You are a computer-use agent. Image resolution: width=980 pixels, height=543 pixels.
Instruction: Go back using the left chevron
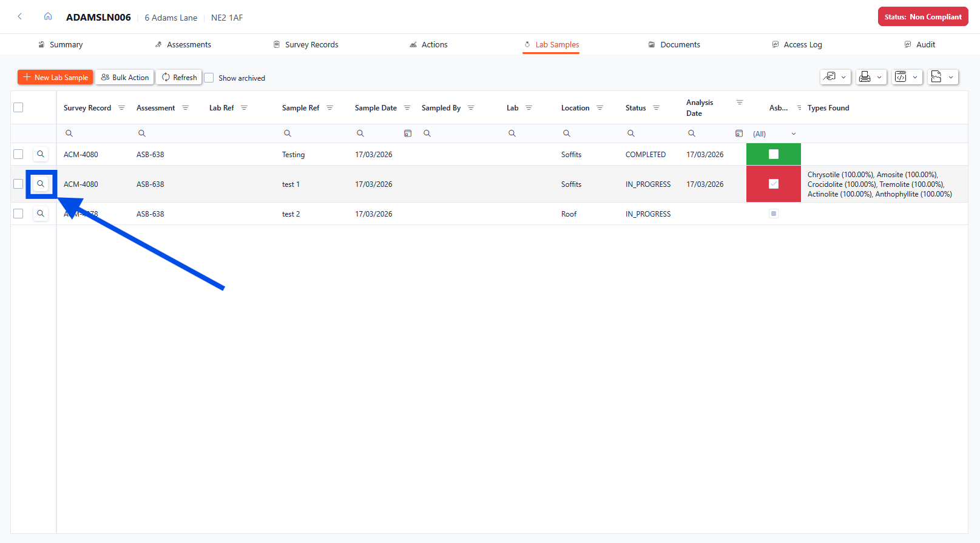point(20,17)
